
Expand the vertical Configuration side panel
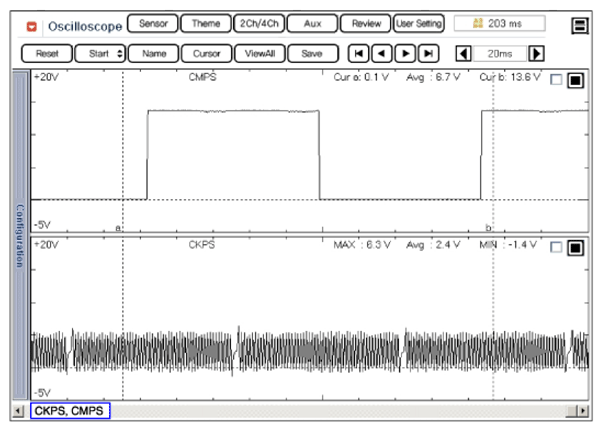[18, 235]
